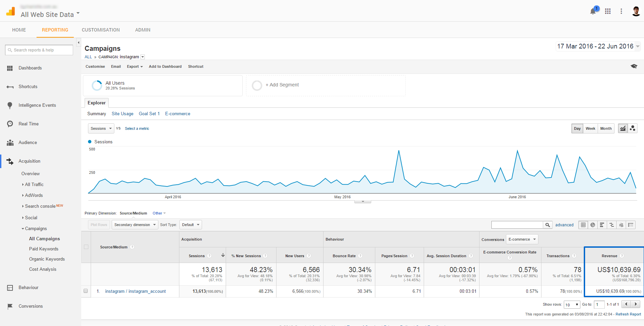The image size is (644, 326).
Task: Expand the Sessions metric dropdown
Action: 101,128
